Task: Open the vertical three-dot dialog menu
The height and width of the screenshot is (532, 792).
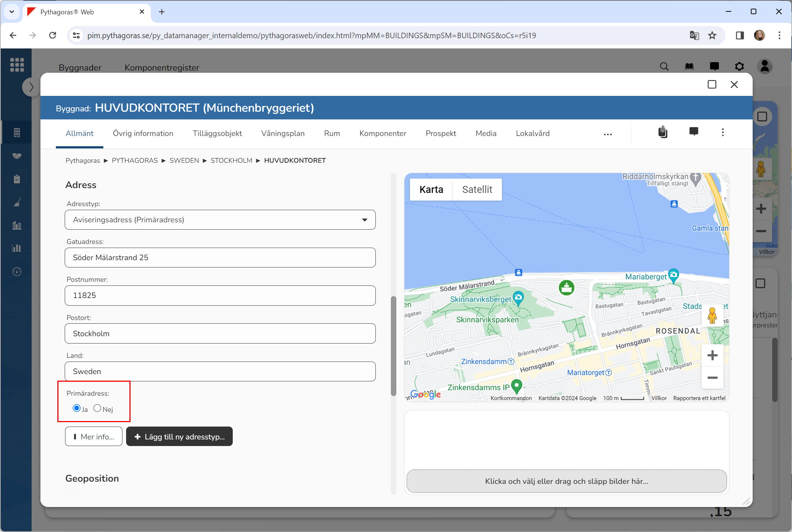Action: [x=723, y=132]
